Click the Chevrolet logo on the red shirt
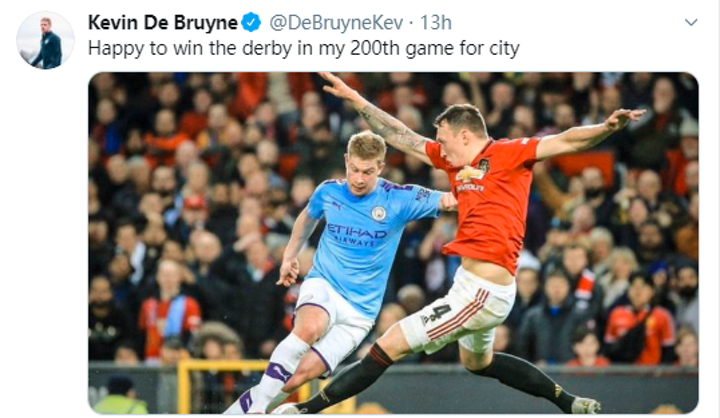 (468, 174)
